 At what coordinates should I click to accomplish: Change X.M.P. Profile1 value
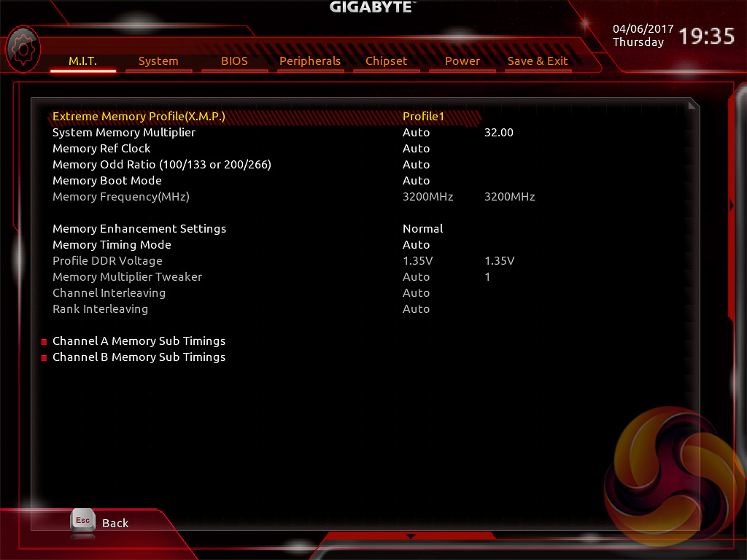[424, 117]
